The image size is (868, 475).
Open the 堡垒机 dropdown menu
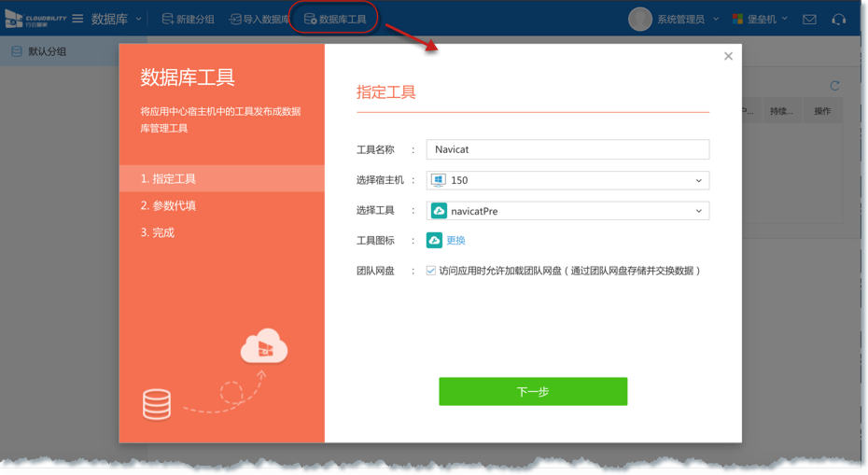pyautogui.click(x=760, y=19)
